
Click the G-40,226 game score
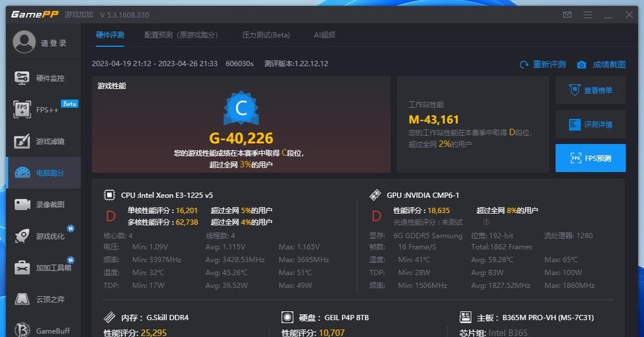coord(241,139)
